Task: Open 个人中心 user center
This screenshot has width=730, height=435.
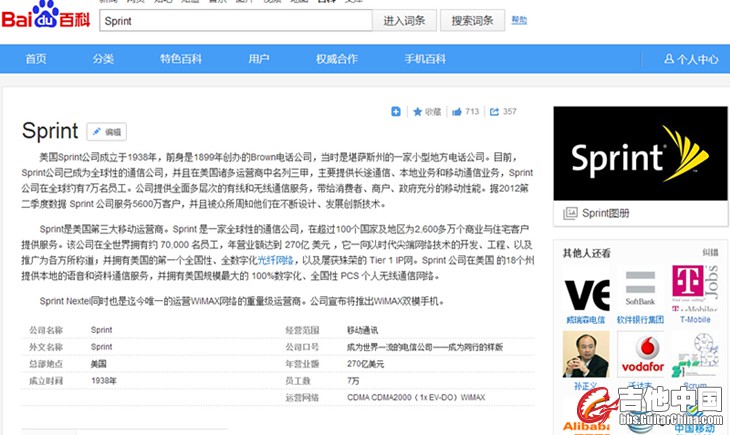Action: click(x=691, y=59)
